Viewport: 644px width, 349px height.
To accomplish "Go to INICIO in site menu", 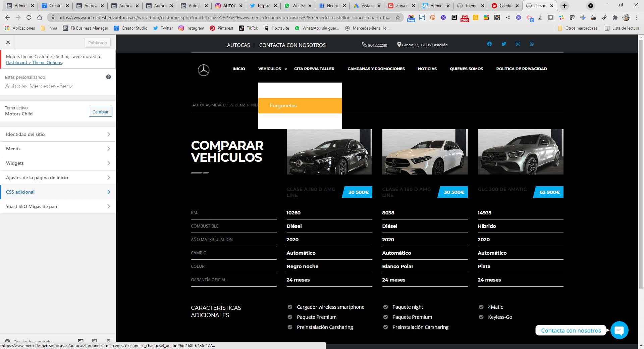I will (239, 69).
